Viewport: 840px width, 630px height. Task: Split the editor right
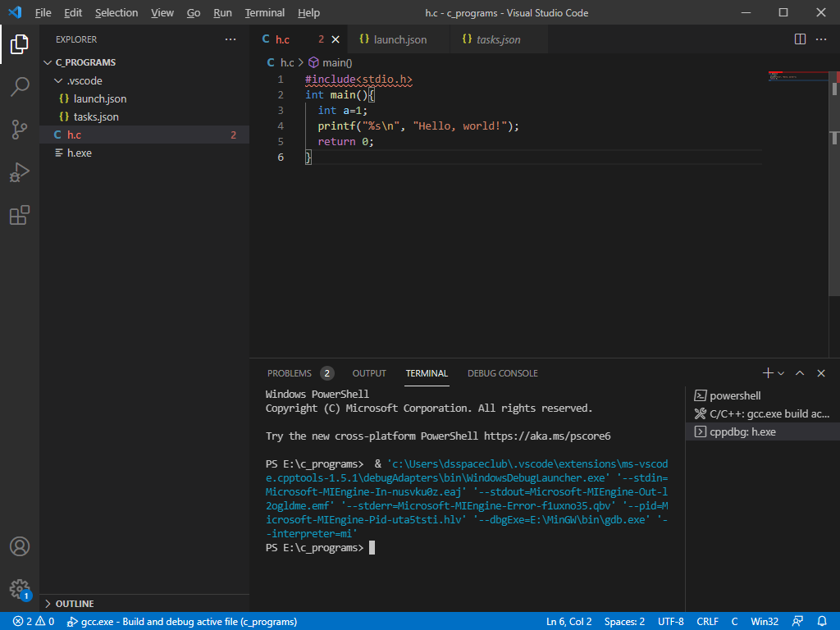click(800, 39)
